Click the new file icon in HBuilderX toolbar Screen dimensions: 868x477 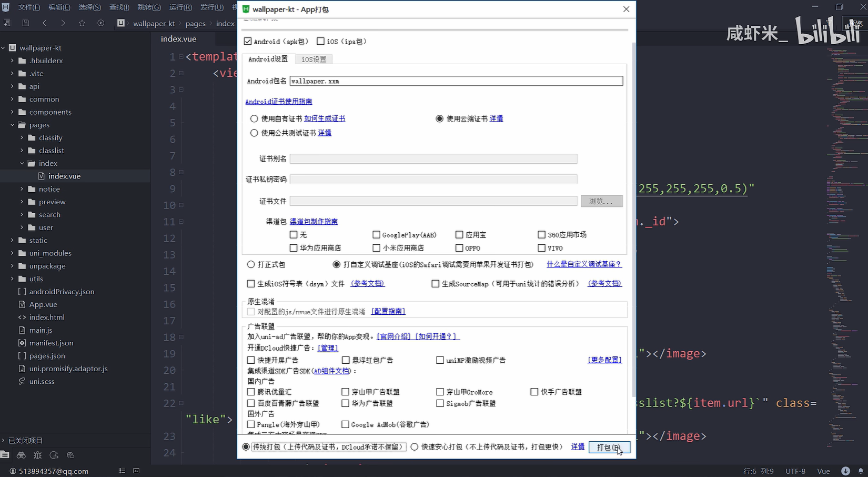click(x=7, y=23)
